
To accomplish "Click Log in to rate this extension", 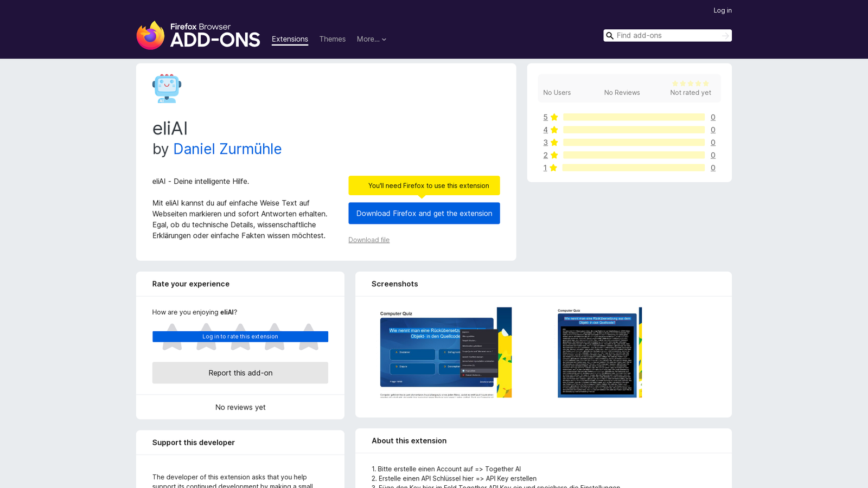I will click(x=240, y=337).
